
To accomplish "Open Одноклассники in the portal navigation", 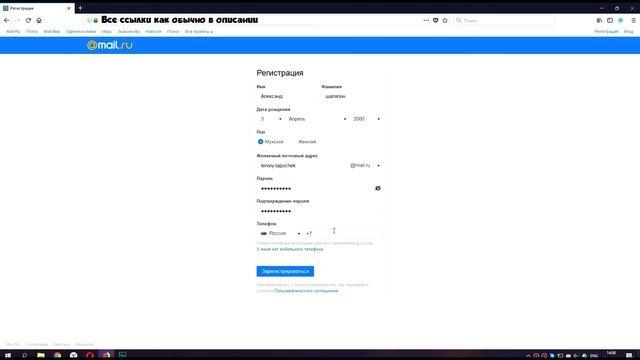I will click(81, 31).
